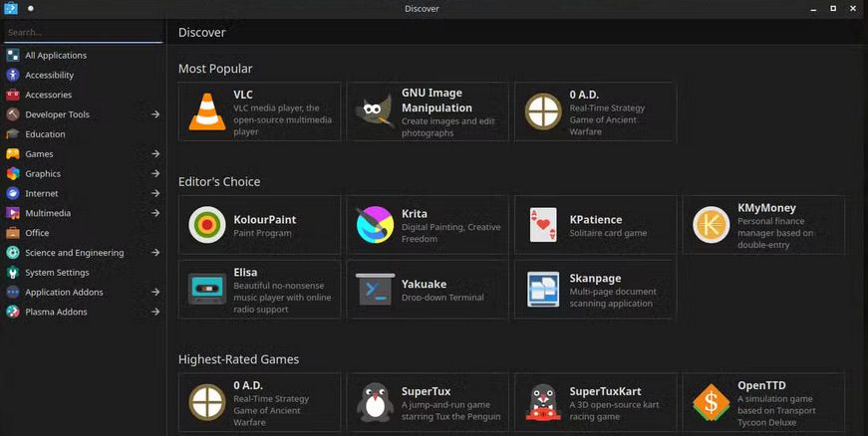Click the All Applications sidebar icon
The height and width of the screenshot is (436, 868).
coord(13,56)
